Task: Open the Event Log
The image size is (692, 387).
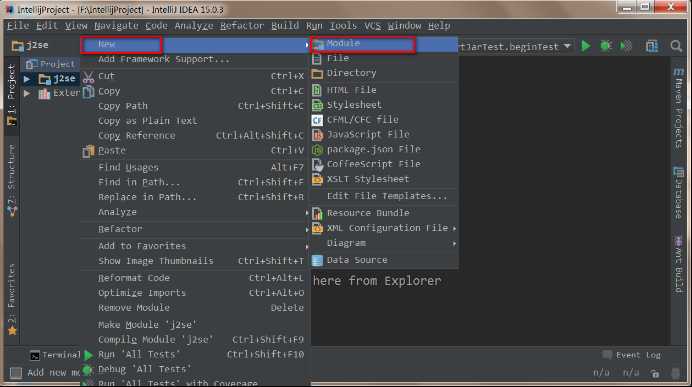Action: 632,355
